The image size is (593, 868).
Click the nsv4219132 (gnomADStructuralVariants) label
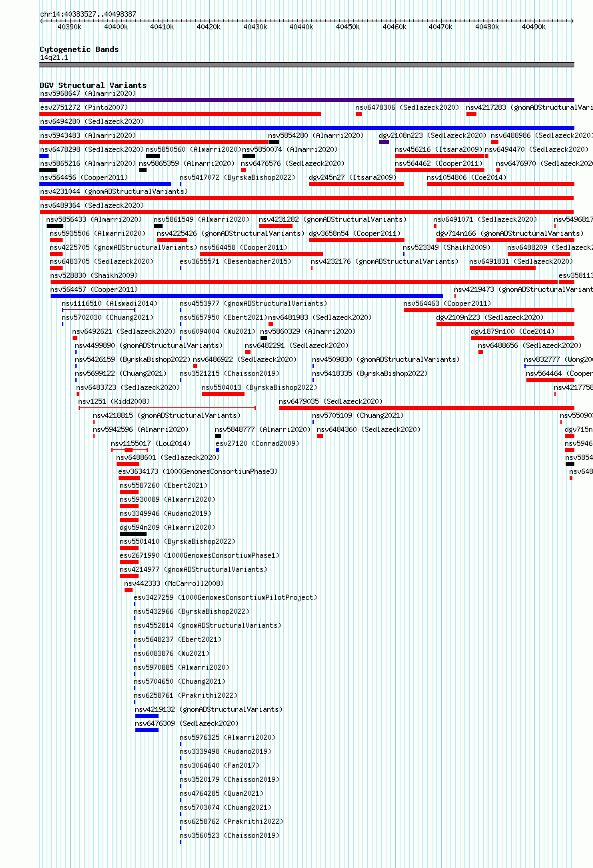209,709
